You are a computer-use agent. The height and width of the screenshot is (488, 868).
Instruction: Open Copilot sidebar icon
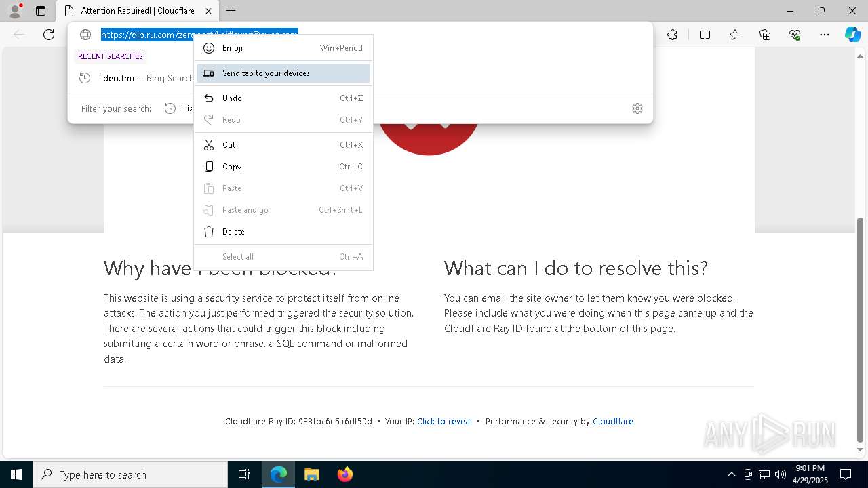point(852,35)
